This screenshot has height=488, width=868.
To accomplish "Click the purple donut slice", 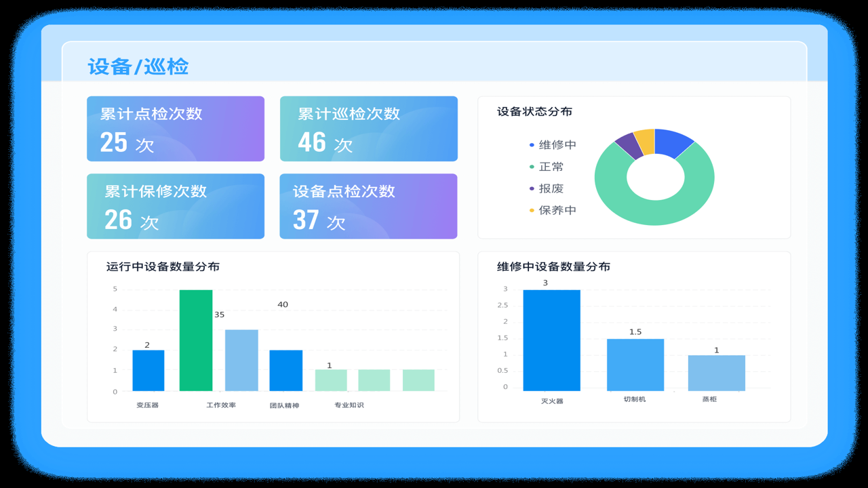I will [630, 146].
